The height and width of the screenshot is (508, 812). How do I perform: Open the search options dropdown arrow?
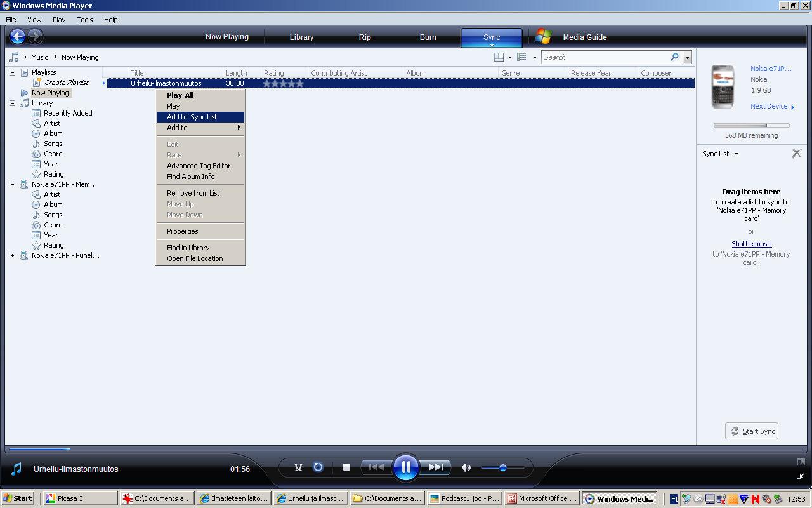click(x=687, y=57)
